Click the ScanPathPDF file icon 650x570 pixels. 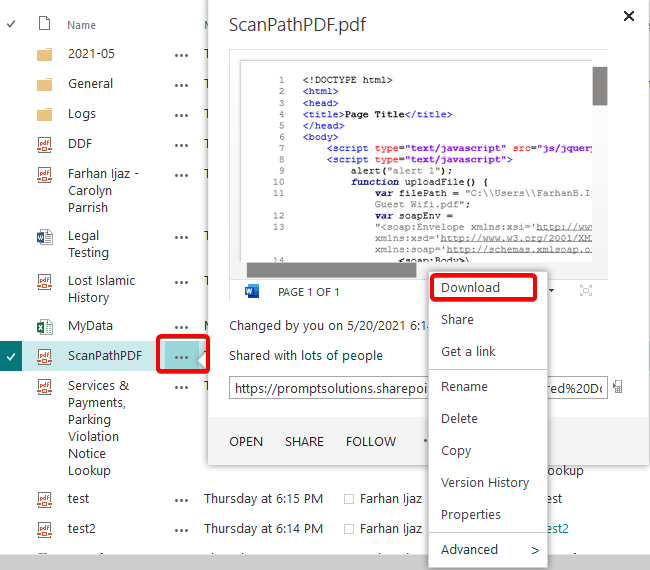click(x=44, y=357)
